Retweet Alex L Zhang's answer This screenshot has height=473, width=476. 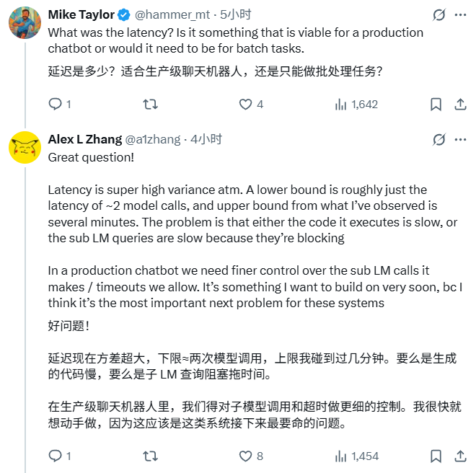click(x=151, y=456)
